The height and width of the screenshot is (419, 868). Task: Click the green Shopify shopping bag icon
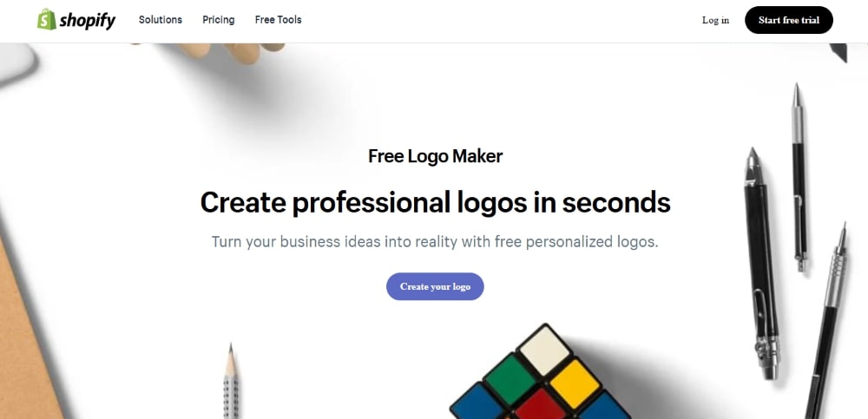point(47,19)
